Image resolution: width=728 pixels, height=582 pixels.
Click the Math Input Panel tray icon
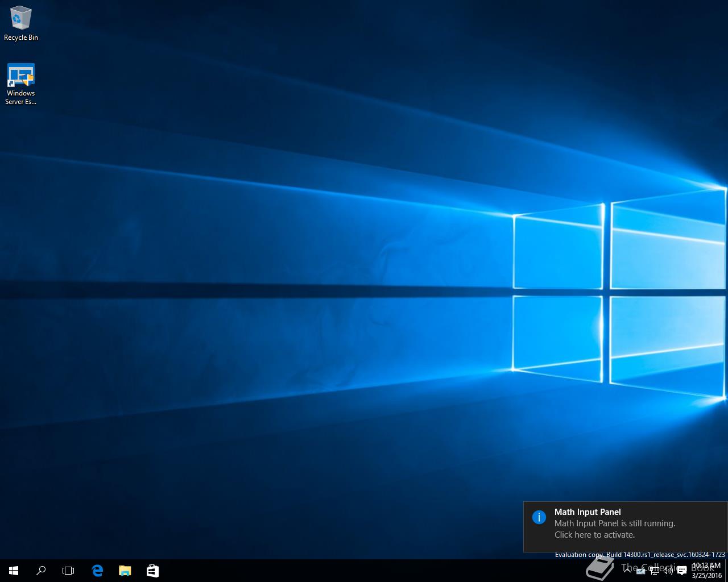click(641, 571)
